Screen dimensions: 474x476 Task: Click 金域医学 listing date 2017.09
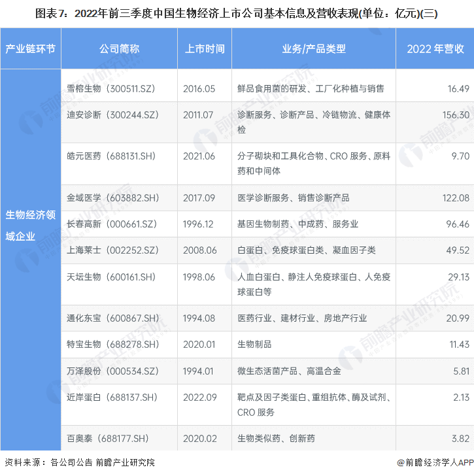point(199,197)
